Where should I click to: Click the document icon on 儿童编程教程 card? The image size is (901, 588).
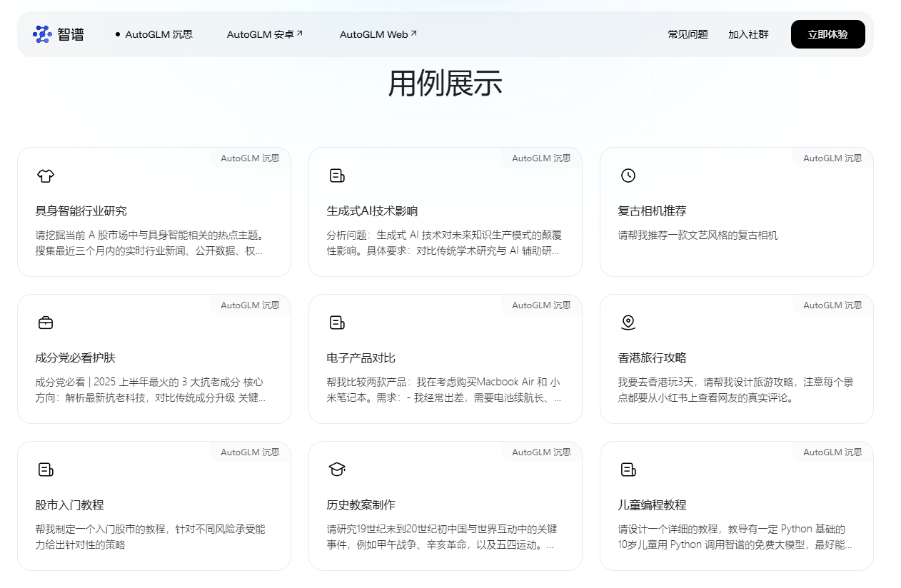pos(628,470)
